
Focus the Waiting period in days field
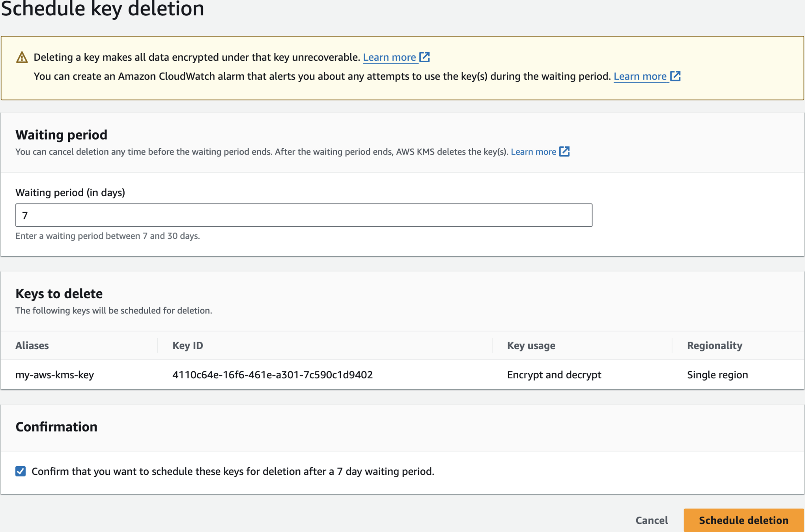(304, 215)
